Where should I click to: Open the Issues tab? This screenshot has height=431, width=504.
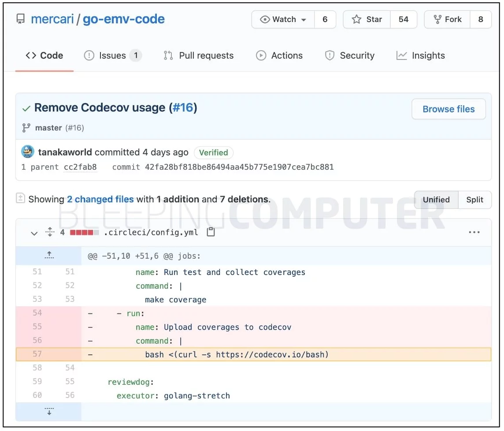point(112,56)
